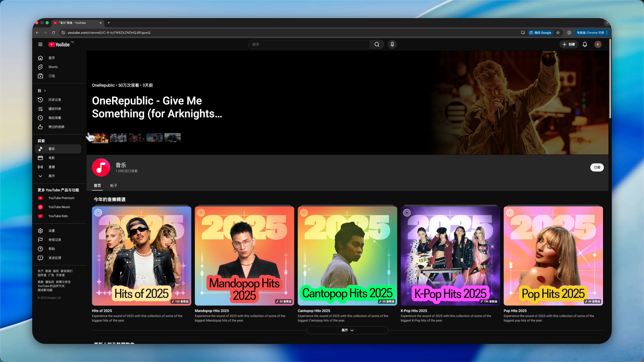Switch to the 帖子 tab
644x362 pixels.
(114, 185)
